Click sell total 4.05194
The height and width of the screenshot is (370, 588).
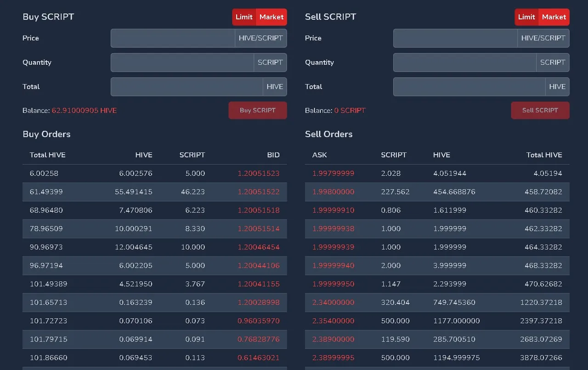(x=548, y=174)
